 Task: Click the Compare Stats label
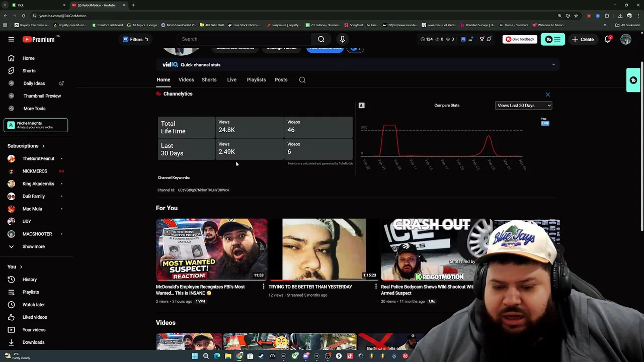(447, 106)
